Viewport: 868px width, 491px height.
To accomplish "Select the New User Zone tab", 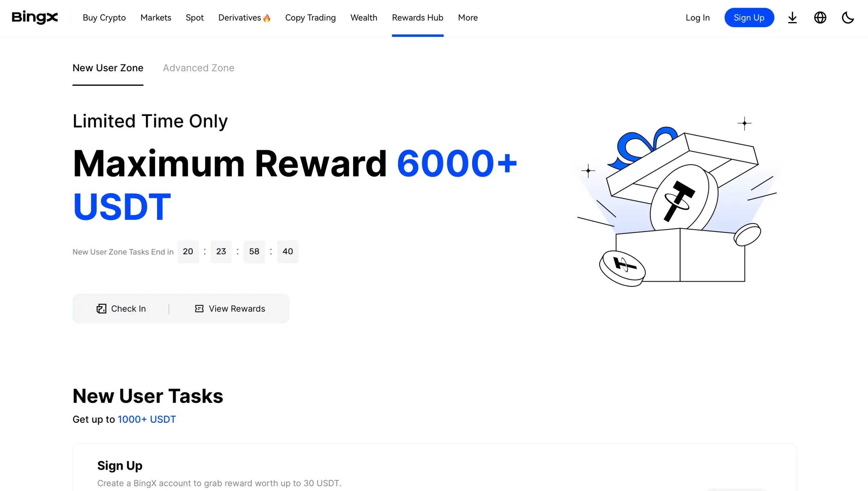I will [x=108, y=68].
